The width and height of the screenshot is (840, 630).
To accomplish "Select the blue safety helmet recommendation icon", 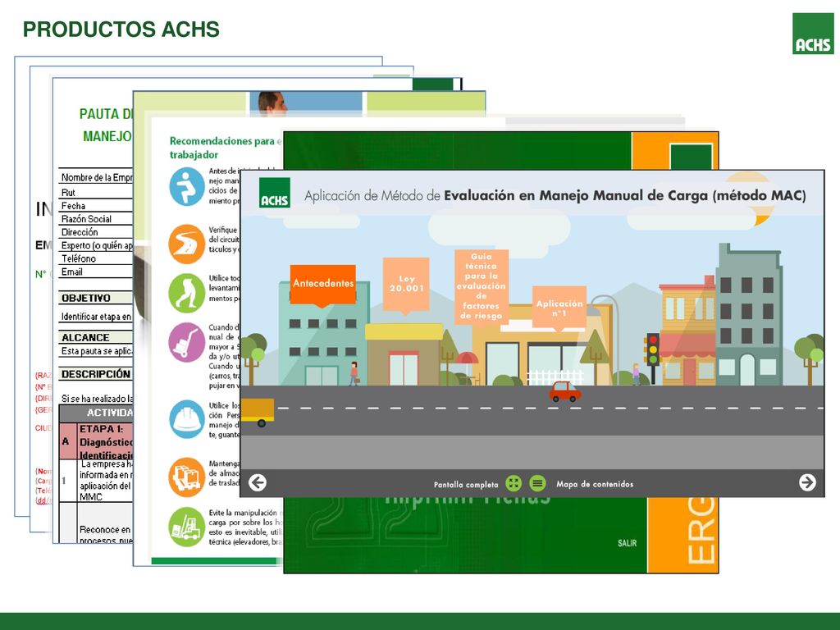I will (187, 419).
